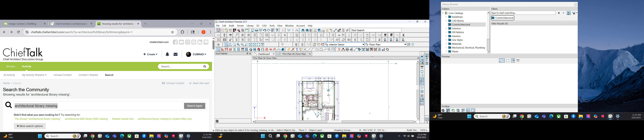Expand the Materials folder in Library Browser
This screenshot has height=140, width=644.
446,44
